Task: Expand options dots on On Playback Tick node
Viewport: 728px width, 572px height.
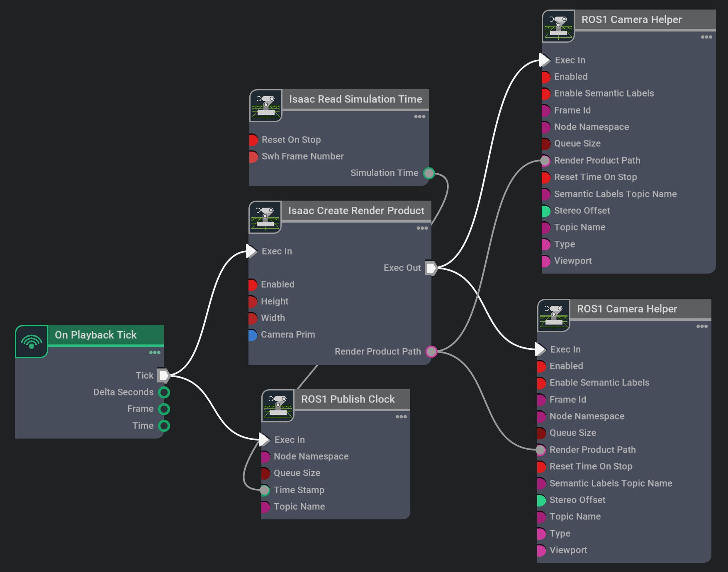Action: pos(155,353)
